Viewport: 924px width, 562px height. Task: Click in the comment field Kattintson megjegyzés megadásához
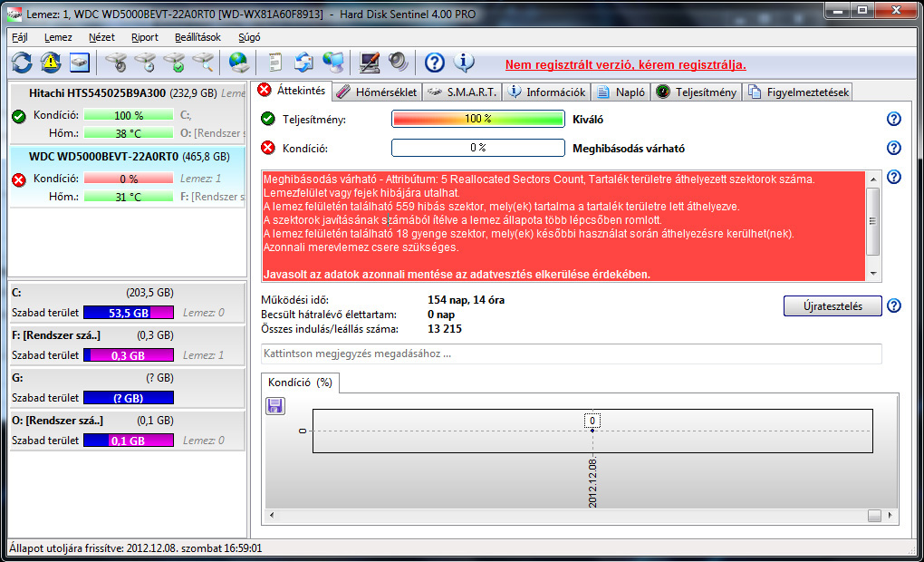click(571, 354)
